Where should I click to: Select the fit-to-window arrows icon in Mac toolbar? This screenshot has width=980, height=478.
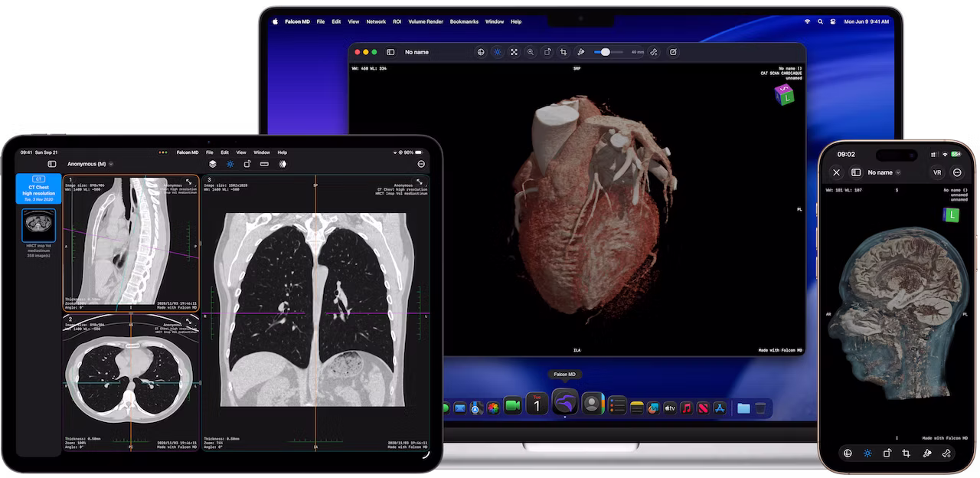tap(514, 52)
